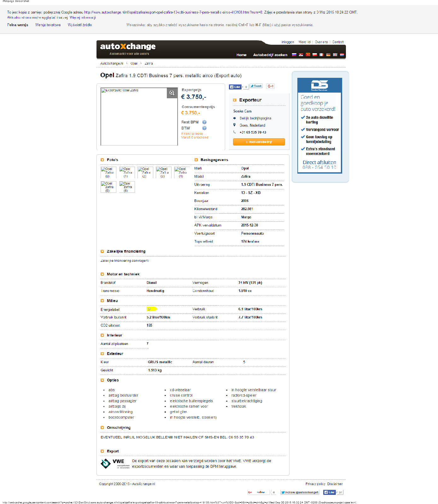The height and width of the screenshot is (504, 438).
Task: Click the Topsnelheid label link
Action: coord(203,242)
